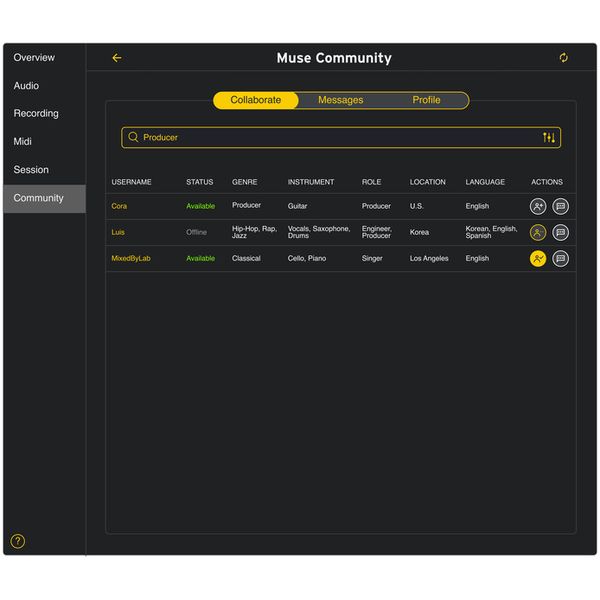This screenshot has height=600, width=600.
Task: Switch to the Profile tab
Action: click(426, 100)
